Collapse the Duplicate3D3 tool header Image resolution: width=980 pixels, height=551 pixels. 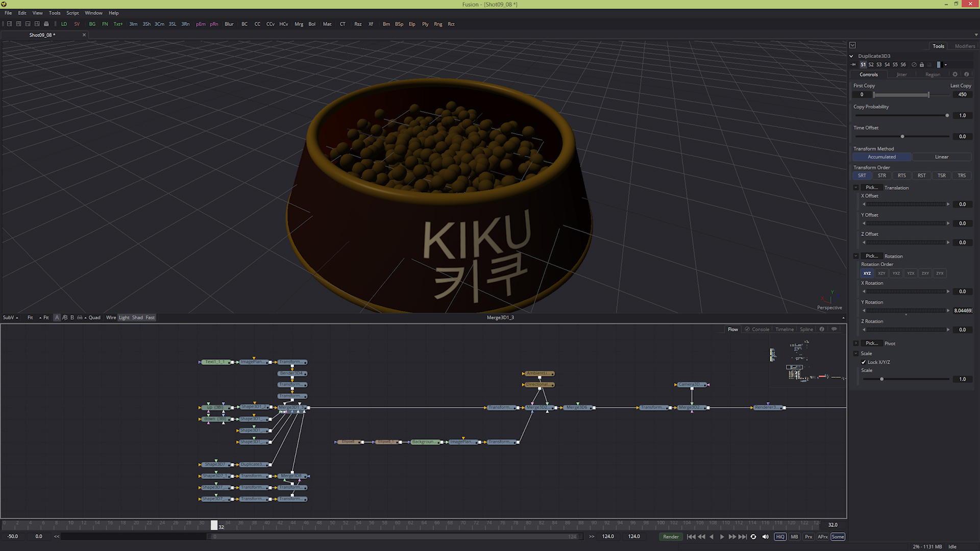[x=851, y=56]
